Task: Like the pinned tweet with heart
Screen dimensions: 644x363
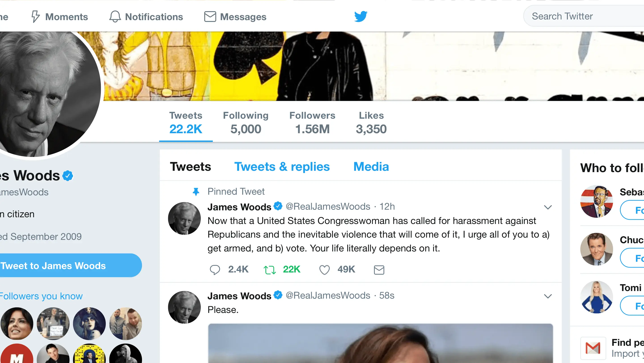Action: pyautogui.click(x=324, y=270)
